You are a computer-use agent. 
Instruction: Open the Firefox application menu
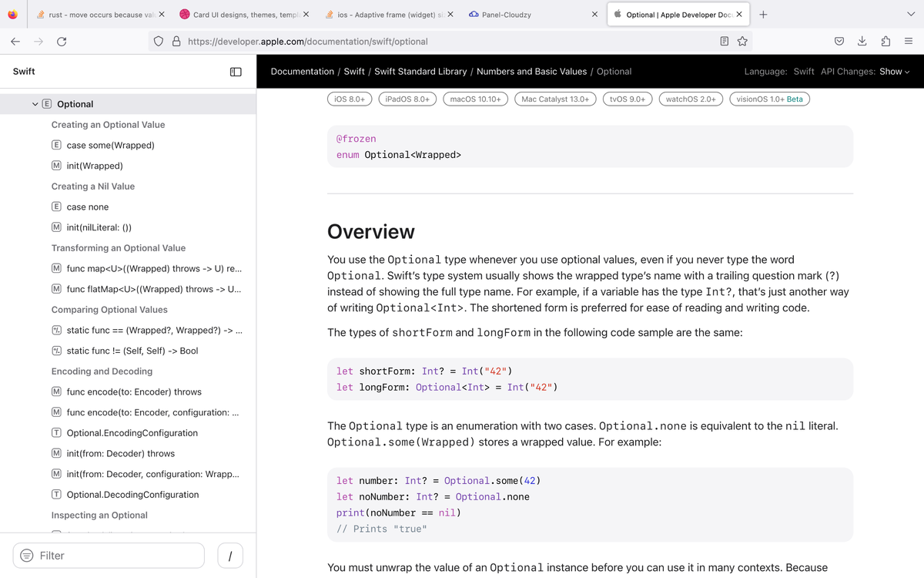tap(909, 41)
